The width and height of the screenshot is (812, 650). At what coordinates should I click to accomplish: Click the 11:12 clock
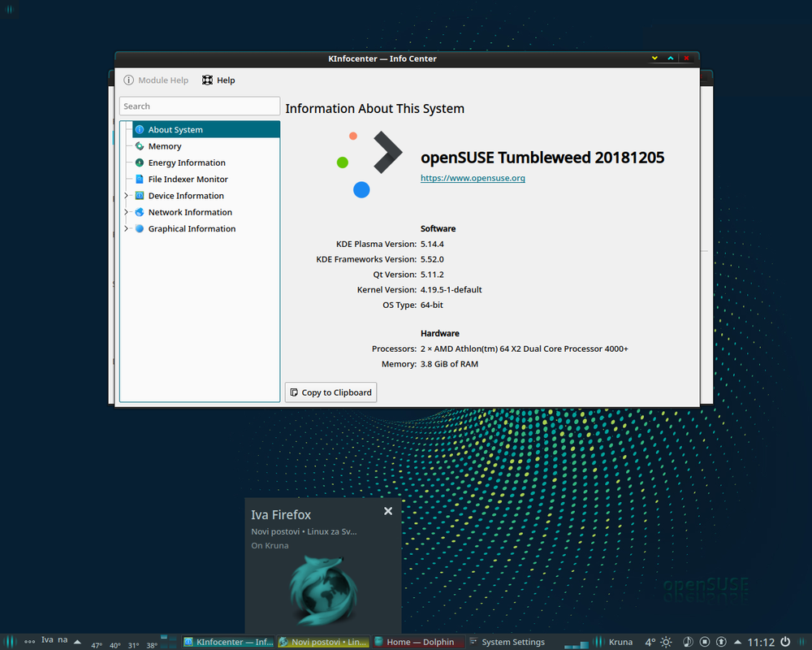761,642
